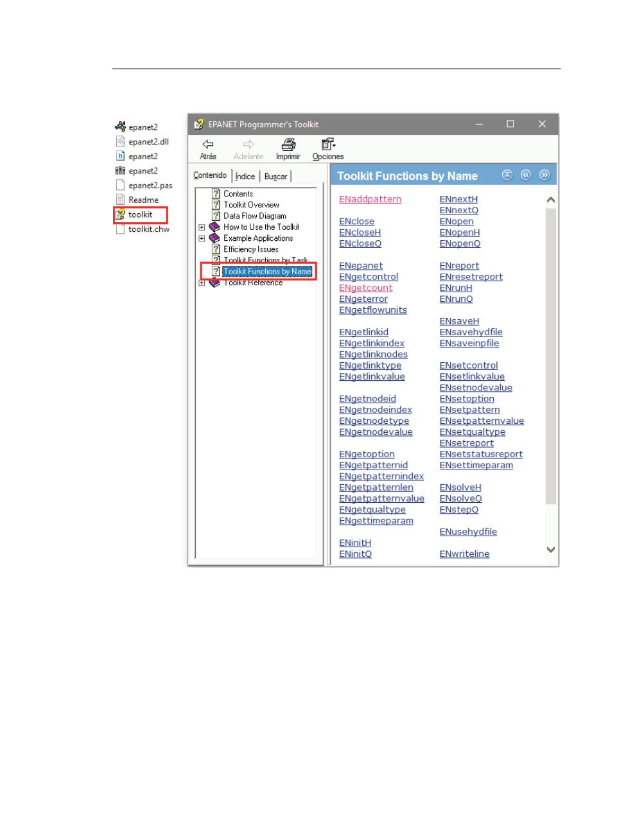Switch to the Buscar tab
This screenshot has width=635, height=840.
(x=276, y=177)
